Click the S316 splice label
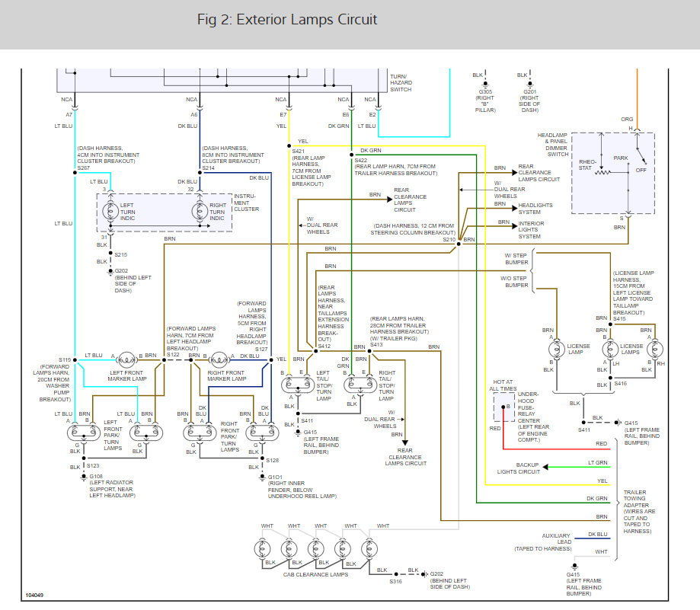Viewport: 700px width, 610px height. click(395, 581)
